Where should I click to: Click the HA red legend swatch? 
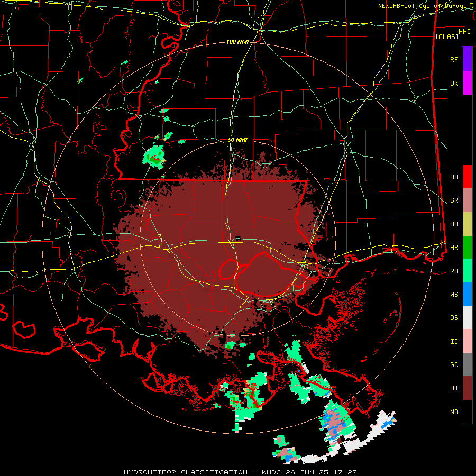tap(467, 177)
